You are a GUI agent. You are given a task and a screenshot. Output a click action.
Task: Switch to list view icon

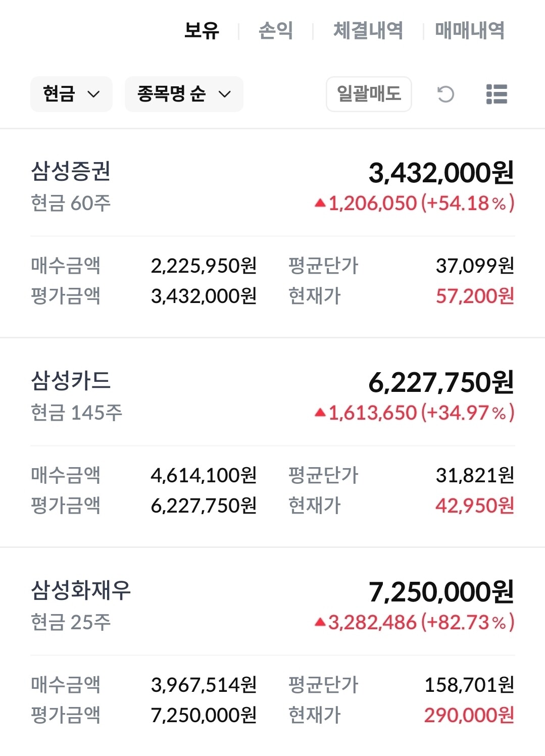(x=496, y=94)
